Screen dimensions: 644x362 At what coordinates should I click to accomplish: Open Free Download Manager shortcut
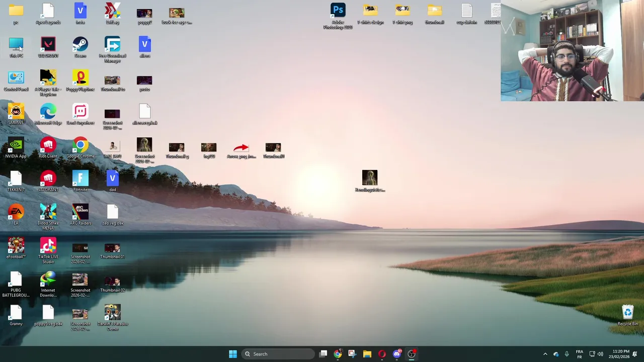pos(112,50)
